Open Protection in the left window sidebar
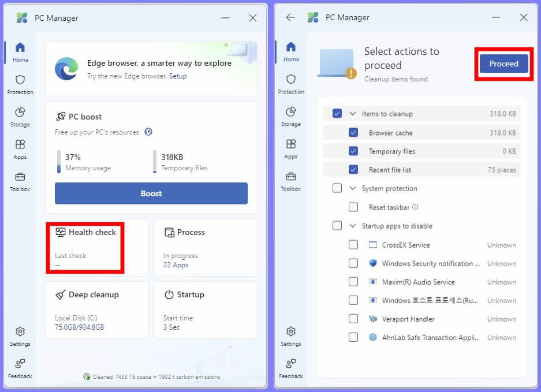541x392 pixels. click(20, 85)
